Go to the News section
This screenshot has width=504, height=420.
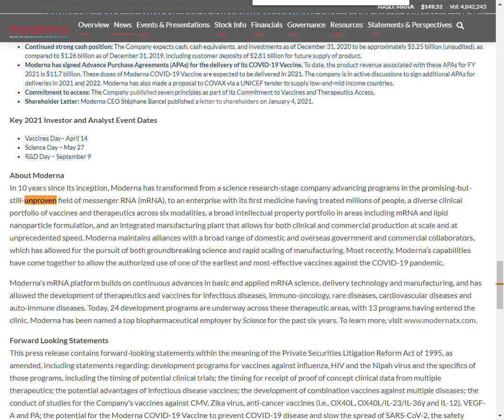(123, 25)
